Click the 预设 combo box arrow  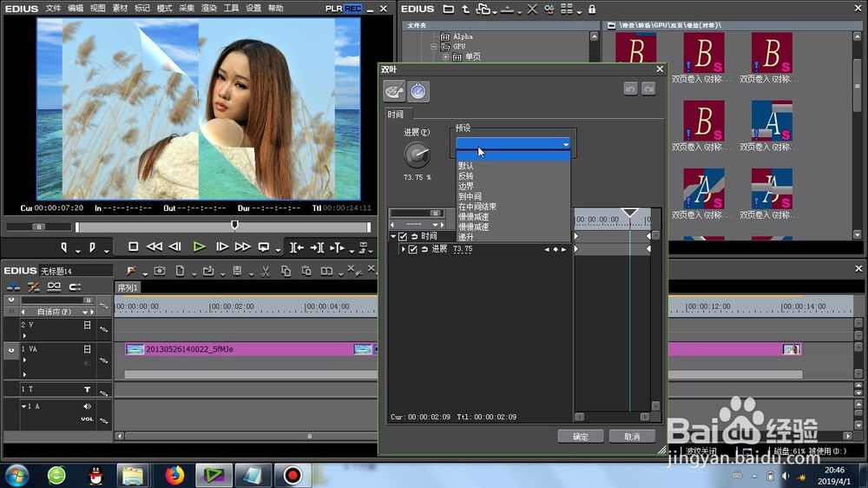click(566, 144)
